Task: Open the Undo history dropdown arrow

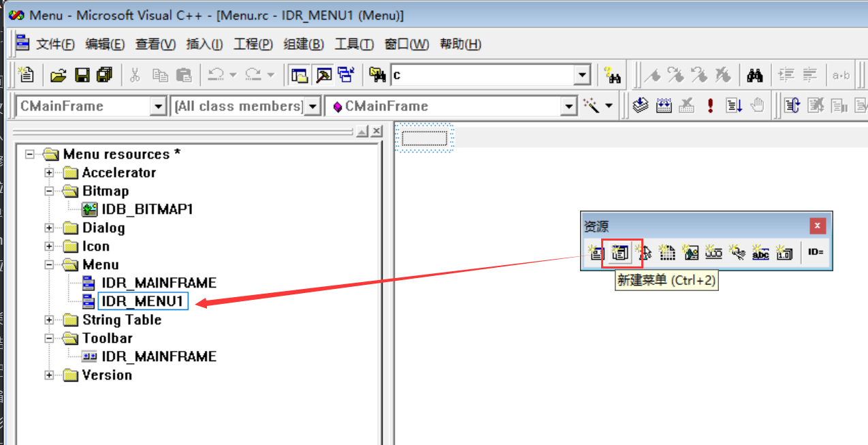Action: [x=233, y=75]
